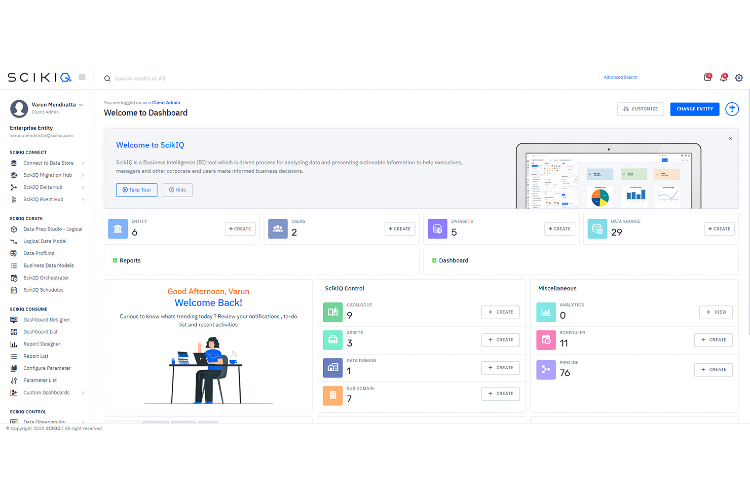Screen dimensions: 750x500
Task: Click the Client Admin link
Action: pyautogui.click(x=166, y=102)
